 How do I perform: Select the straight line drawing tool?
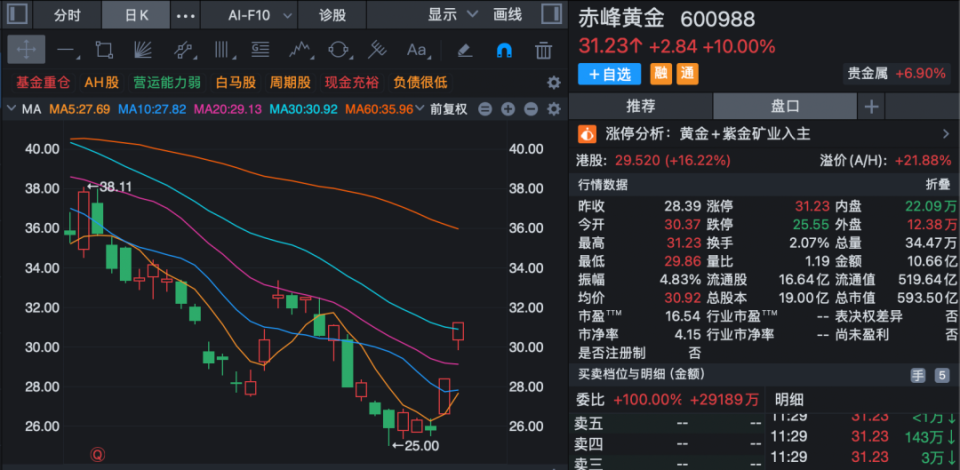(65, 50)
